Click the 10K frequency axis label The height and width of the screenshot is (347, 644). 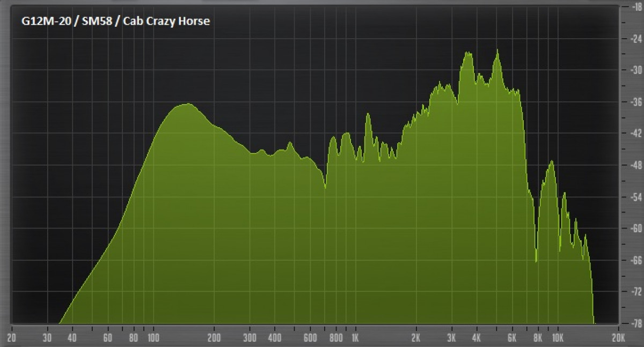(x=557, y=338)
